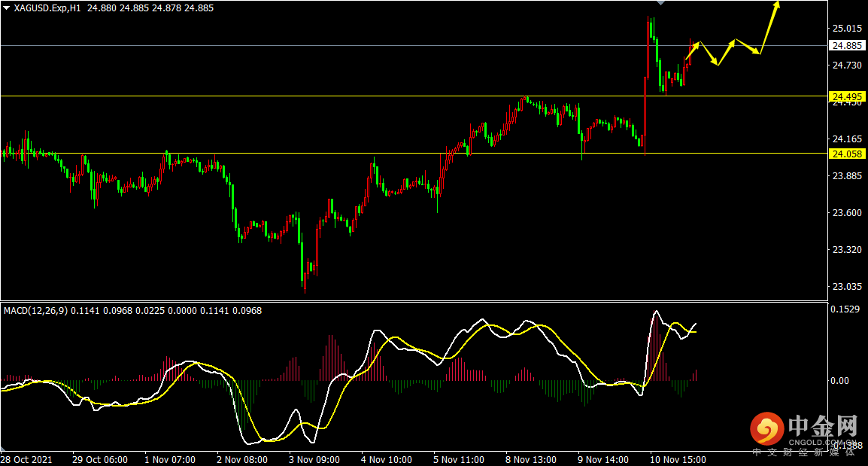868x466 pixels.
Task: Click the chart shift triangle marker at top
Action: pos(660,3)
